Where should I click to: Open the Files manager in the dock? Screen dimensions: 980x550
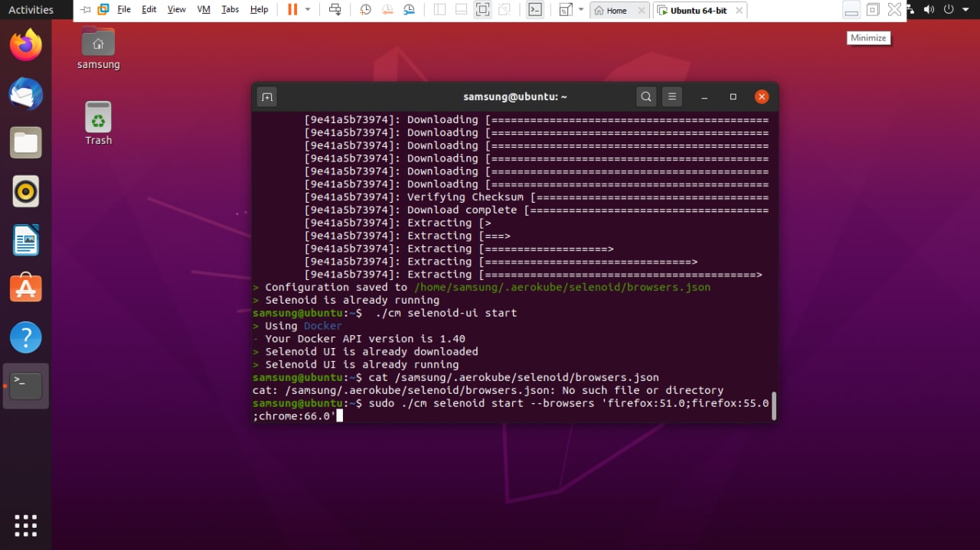coord(26,143)
